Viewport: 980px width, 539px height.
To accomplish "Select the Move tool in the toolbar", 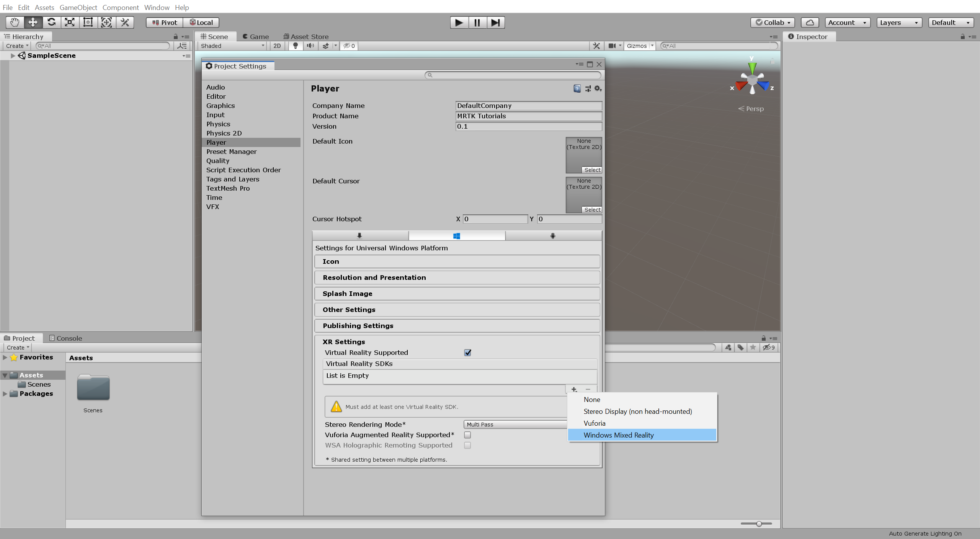I will [33, 23].
